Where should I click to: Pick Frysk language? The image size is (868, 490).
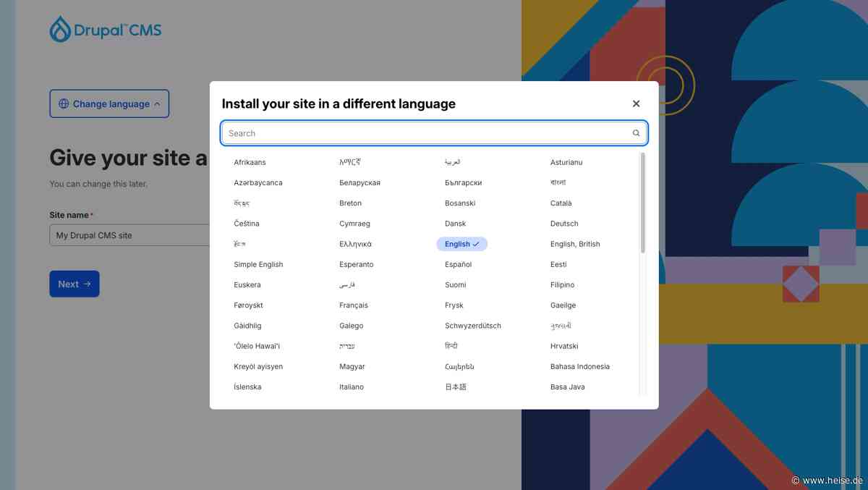tap(454, 305)
